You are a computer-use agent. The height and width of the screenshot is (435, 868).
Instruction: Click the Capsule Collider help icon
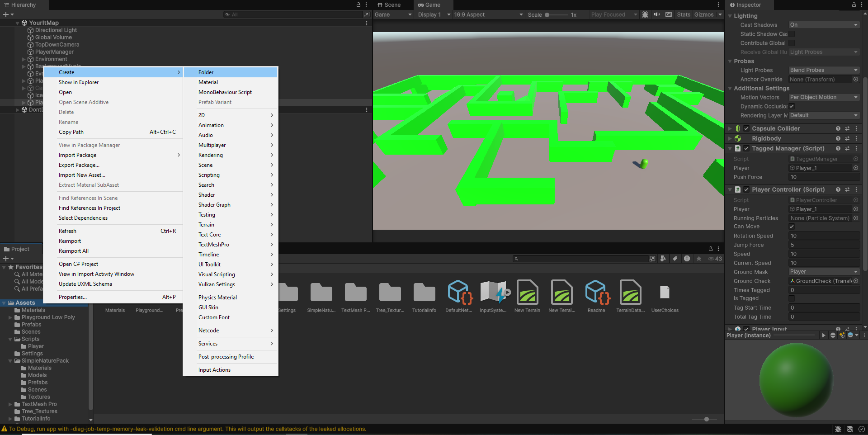838,128
